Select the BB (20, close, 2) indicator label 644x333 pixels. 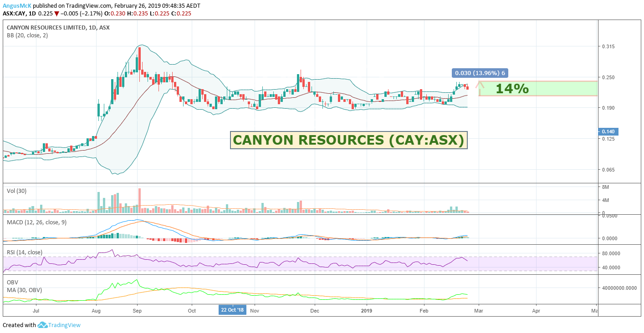(27, 35)
